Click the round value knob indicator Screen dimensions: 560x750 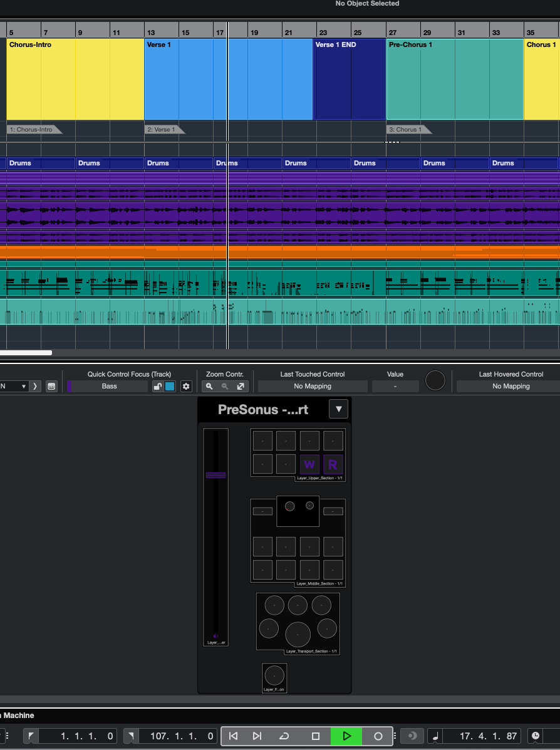pos(435,381)
